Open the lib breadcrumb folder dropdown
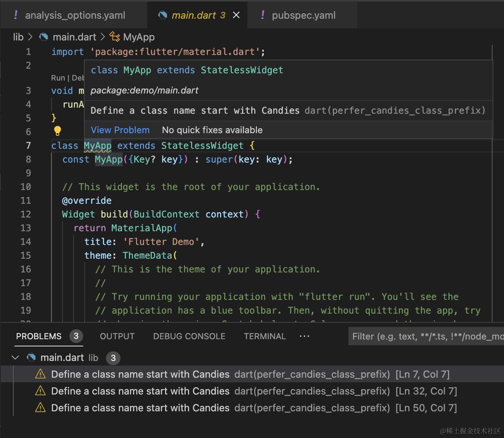Viewport: 504px width, 438px height. coord(18,37)
